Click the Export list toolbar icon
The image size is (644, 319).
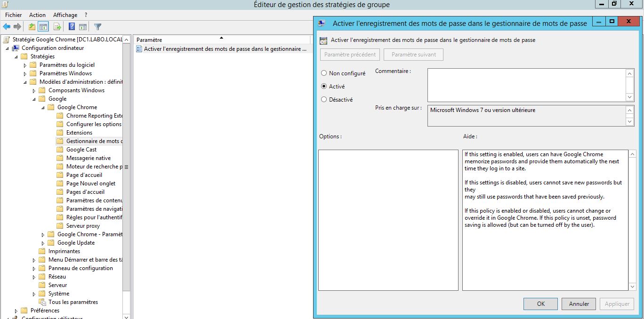pyautogui.click(x=57, y=27)
